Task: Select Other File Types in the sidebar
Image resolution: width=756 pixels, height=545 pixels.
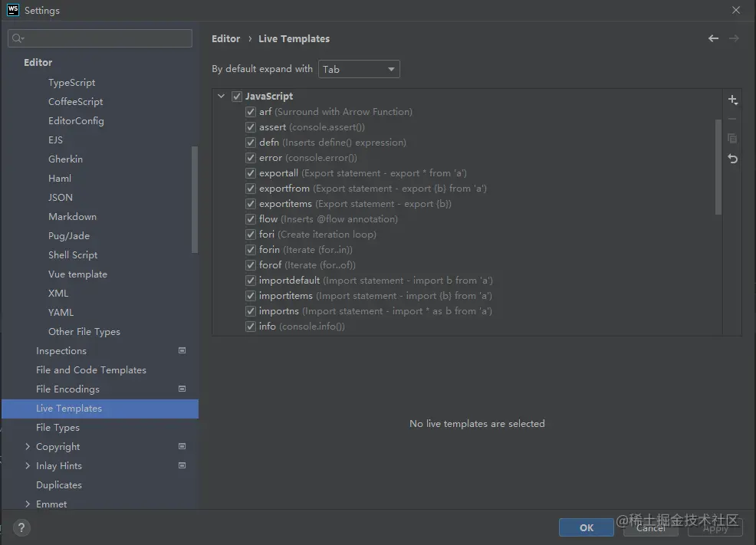Action: click(84, 332)
